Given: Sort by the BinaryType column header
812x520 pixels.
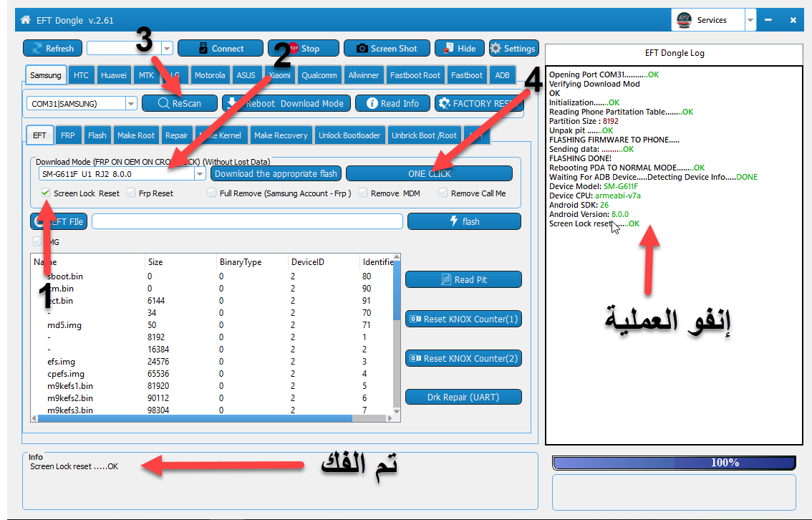Looking at the screenshot, I should [x=252, y=262].
